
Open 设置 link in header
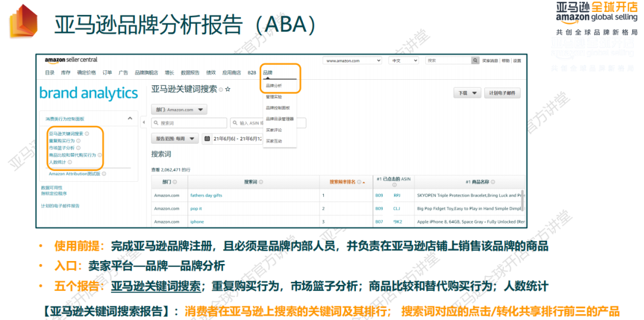tap(516, 61)
